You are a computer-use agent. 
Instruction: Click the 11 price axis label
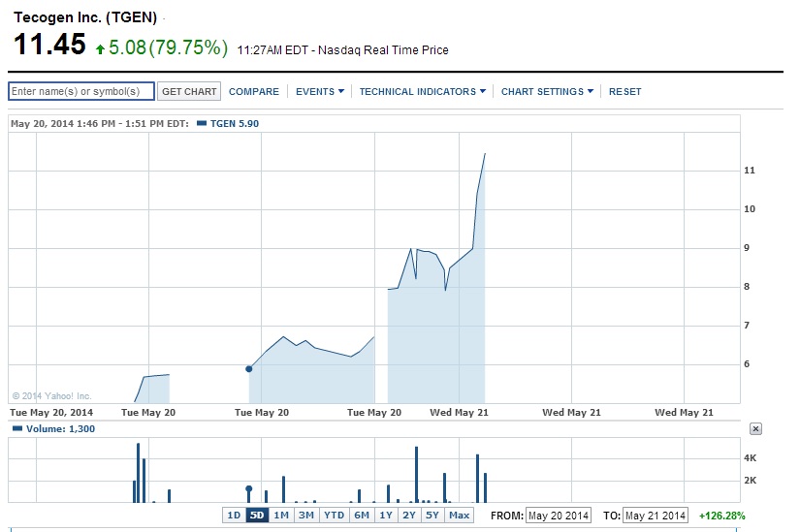point(749,171)
